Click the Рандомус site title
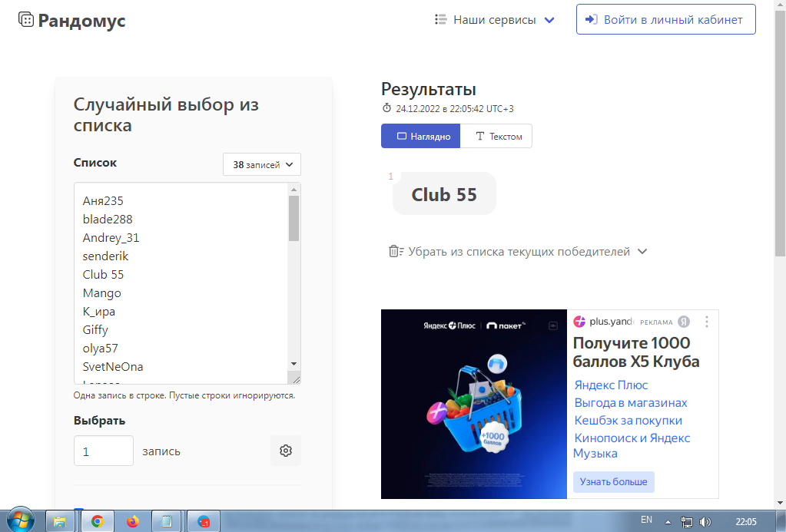This screenshot has height=532, width=786. click(x=81, y=21)
